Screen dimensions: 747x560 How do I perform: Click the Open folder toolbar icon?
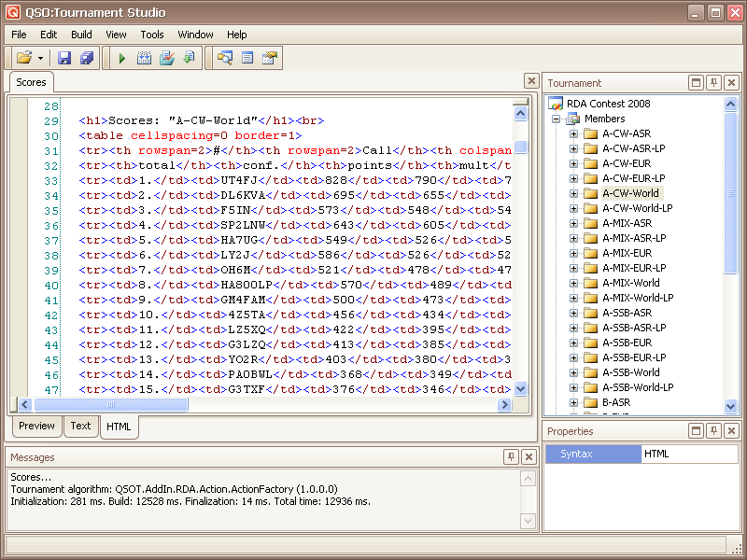pos(24,58)
